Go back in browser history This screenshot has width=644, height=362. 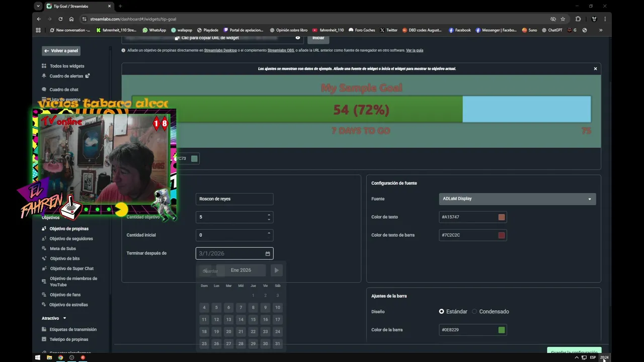(x=39, y=19)
